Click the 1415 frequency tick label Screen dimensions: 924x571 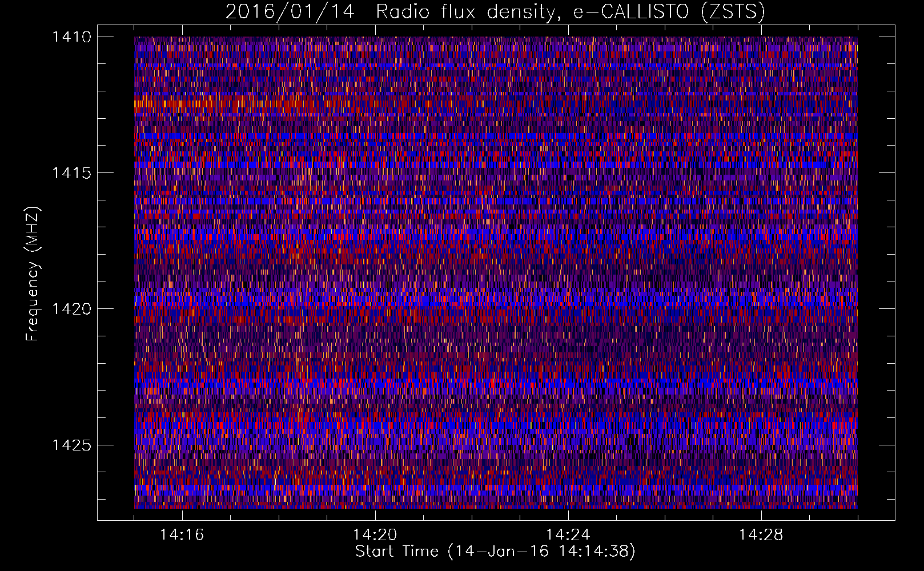point(71,173)
